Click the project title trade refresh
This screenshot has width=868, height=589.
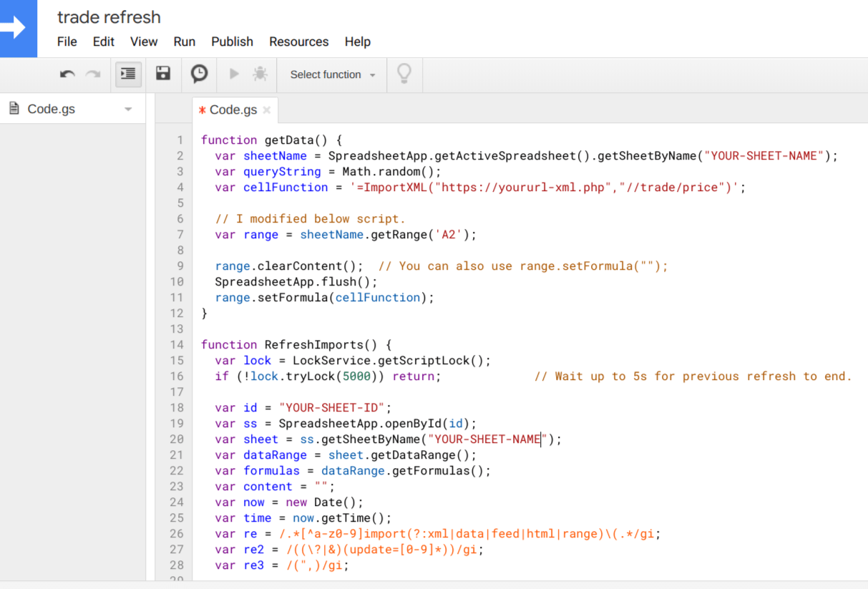(109, 17)
